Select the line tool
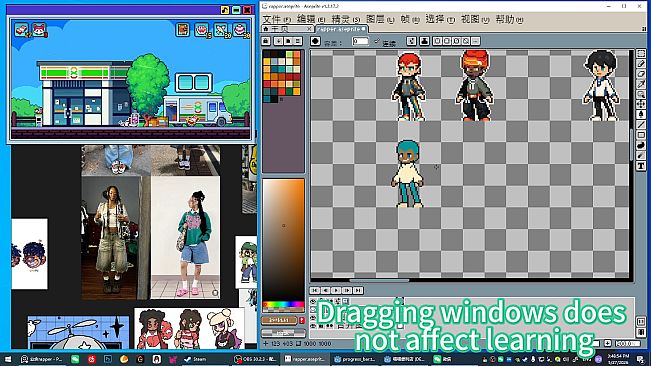The width and height of the screenshot is (651, 366). (x=641, y=125)
